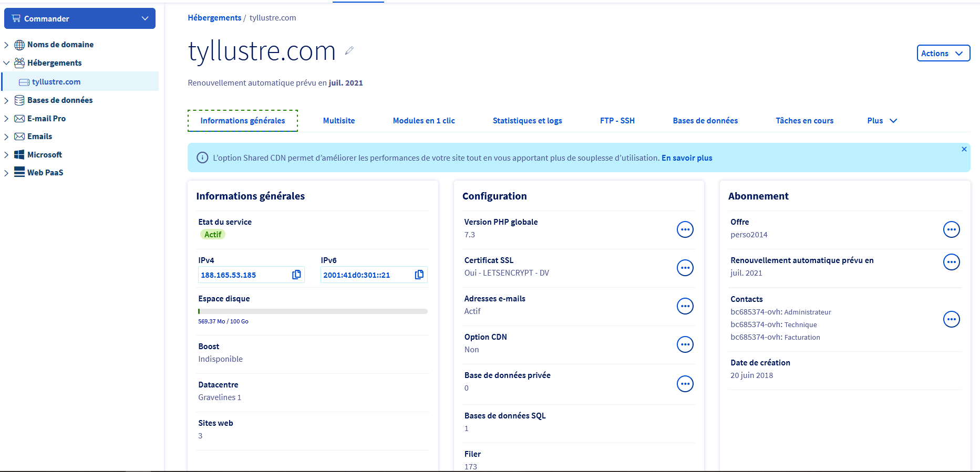This screenshot has width=980, height=472.
Task: Copy the IPv4 address to clipboard
Action: pyautogui.click(x=296, y=275)
